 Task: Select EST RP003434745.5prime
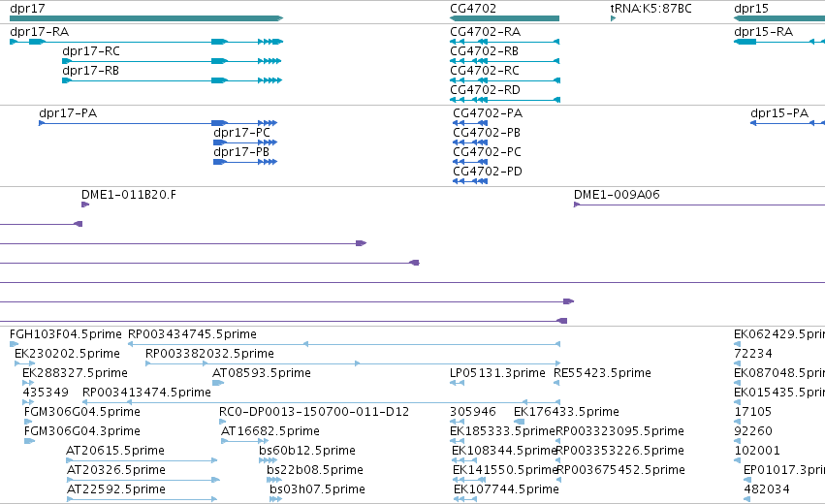[344, 344]
